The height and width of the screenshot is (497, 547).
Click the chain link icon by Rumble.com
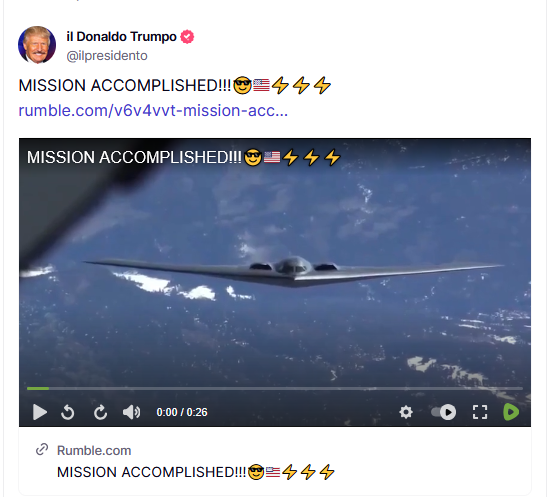pos(42,450)
